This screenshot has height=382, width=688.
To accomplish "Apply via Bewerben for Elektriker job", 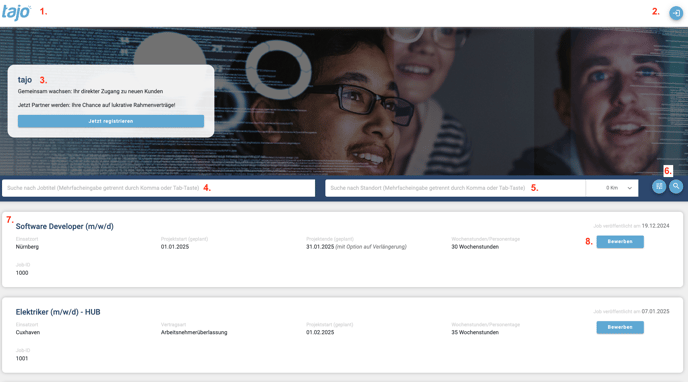I will click(620, 327).
